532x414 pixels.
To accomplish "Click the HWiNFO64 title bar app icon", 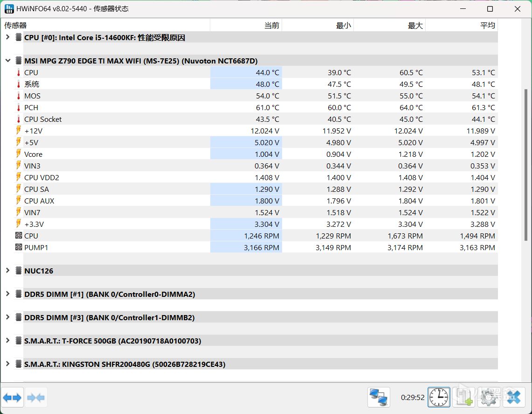I will (9, 9).
